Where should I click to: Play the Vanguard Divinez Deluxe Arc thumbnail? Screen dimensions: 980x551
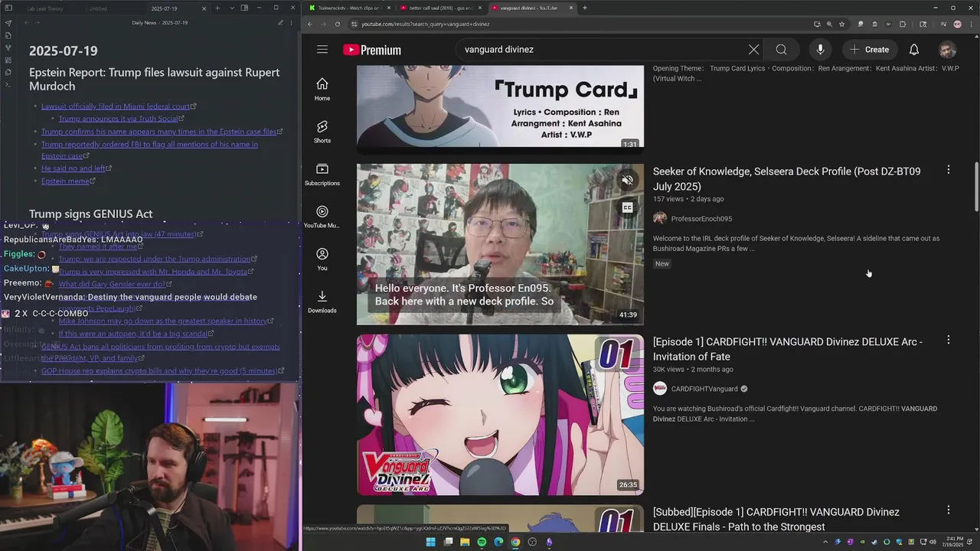tap(500, 415)
